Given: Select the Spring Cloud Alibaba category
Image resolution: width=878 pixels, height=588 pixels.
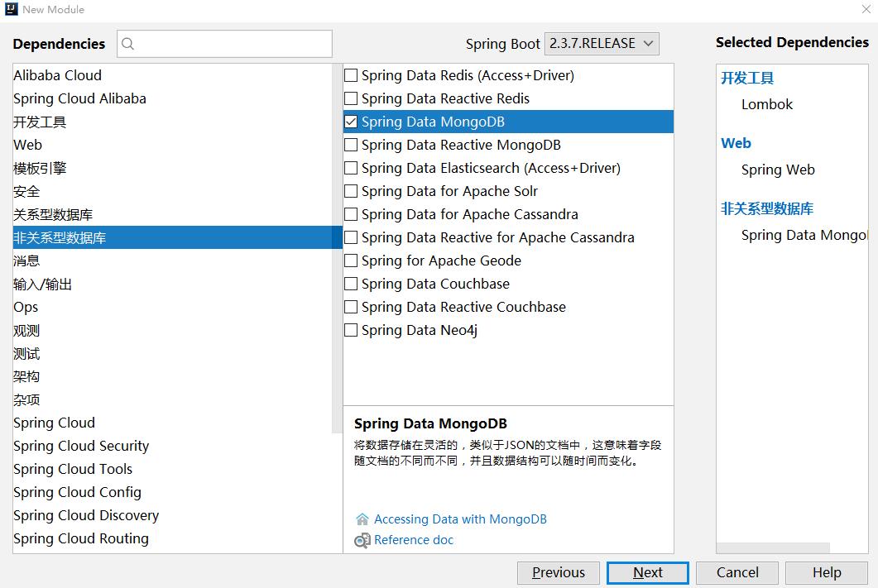Looking at the screenshot, I should click(x=79, y=98).
